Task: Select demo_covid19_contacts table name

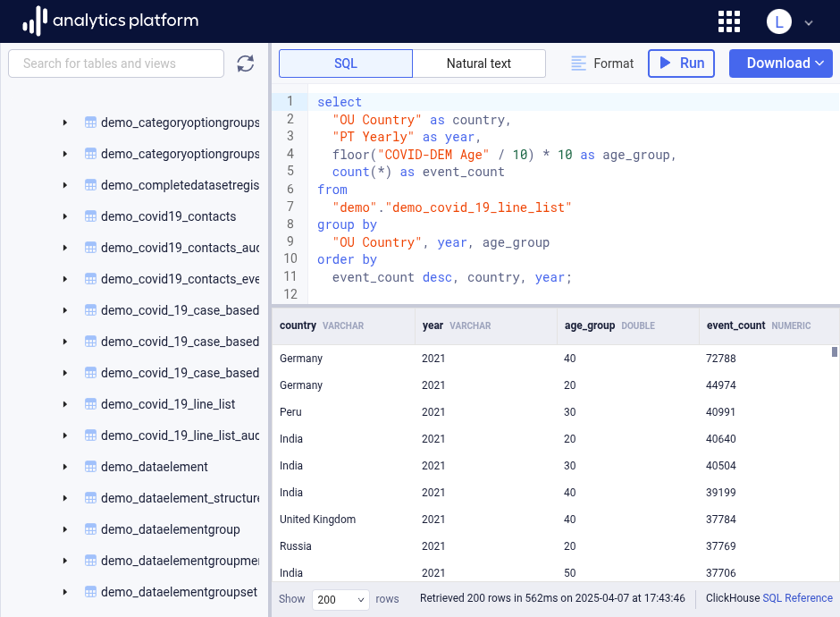Action: tap(168, 216)
